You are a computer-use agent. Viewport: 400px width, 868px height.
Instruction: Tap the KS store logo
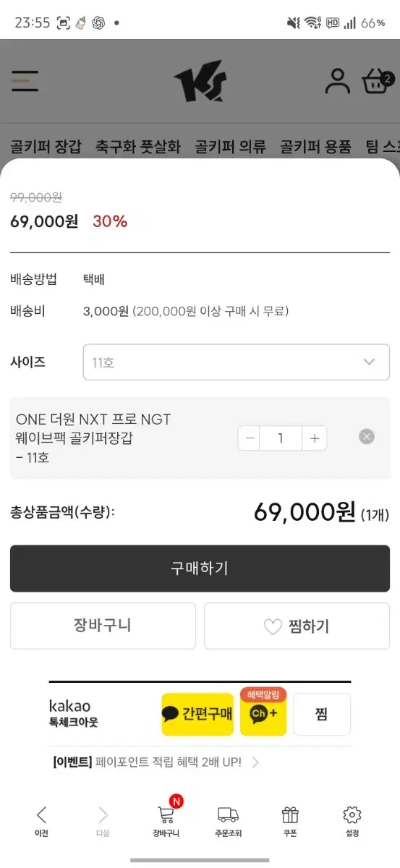[200, 84]
